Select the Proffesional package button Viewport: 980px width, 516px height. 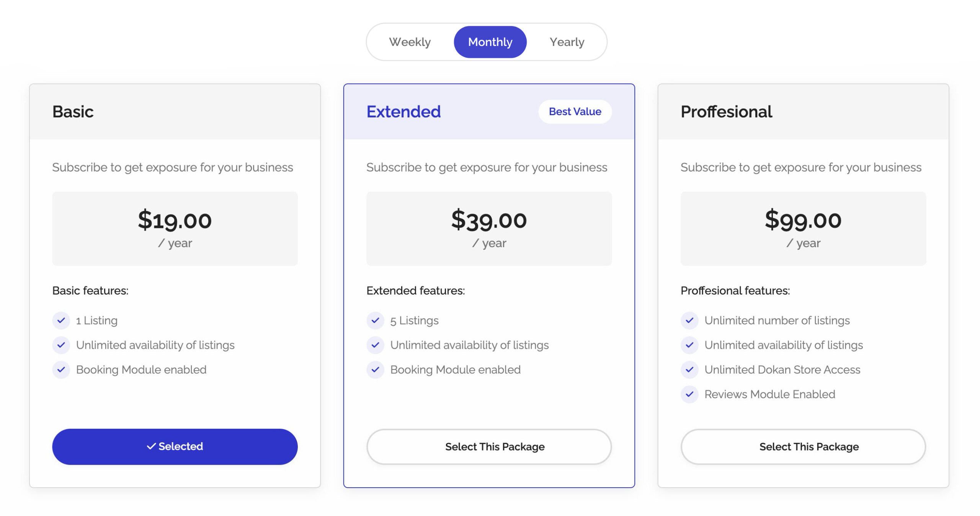tap(803, 447)
